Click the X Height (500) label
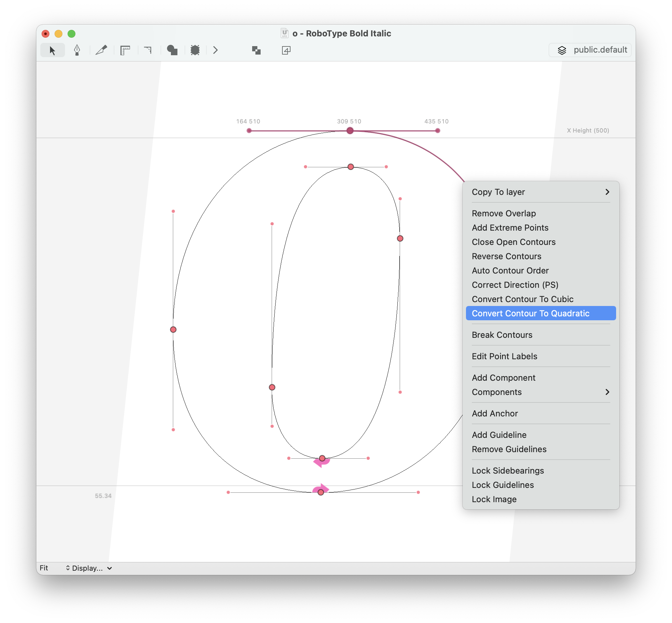The width and height of the screenshot is (672, 623). point(588,131)
